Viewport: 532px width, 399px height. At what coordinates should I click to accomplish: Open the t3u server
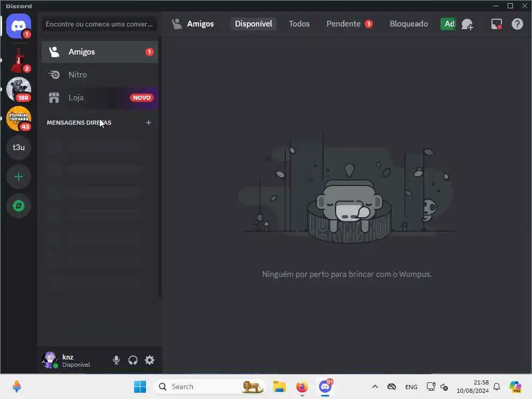click(x=19, y=148)
